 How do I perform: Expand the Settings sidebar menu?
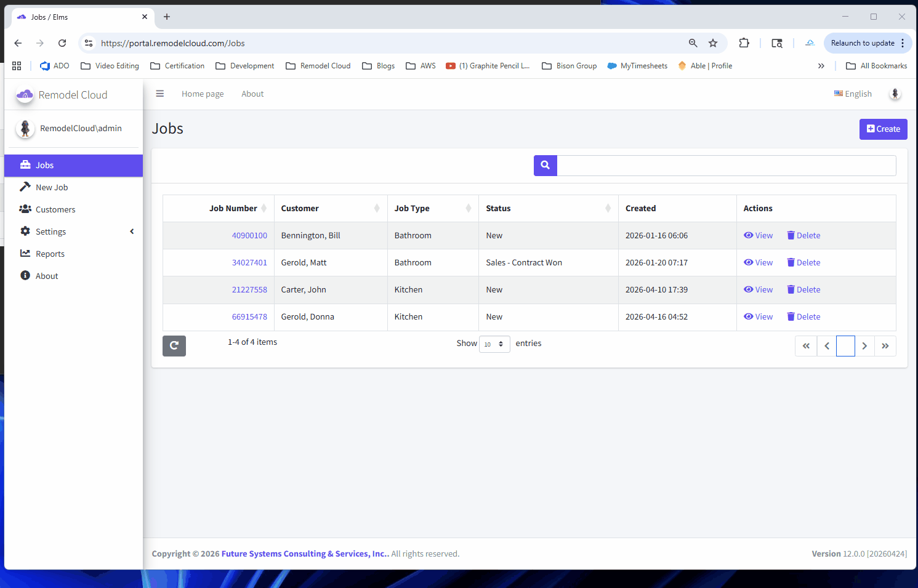click(x=51, y=232)
